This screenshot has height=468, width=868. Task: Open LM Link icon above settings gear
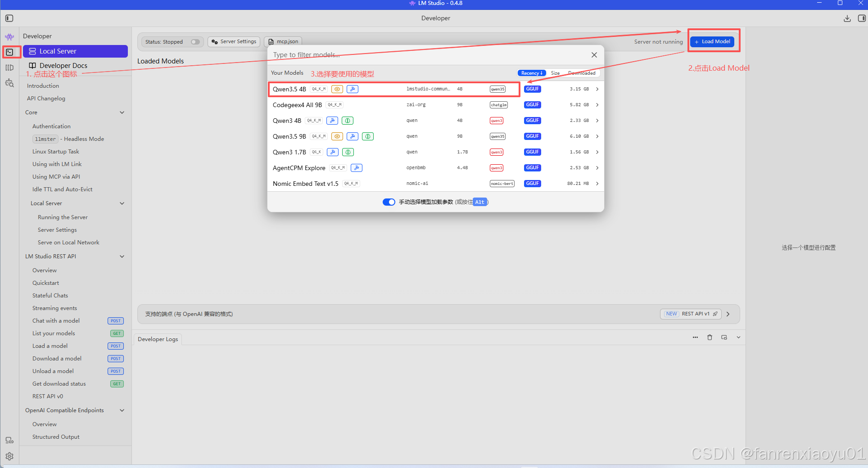click(9, 440)
